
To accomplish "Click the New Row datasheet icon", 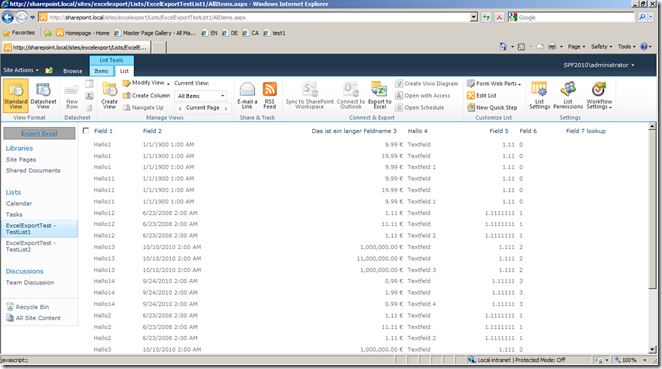I will coord(72,96).
